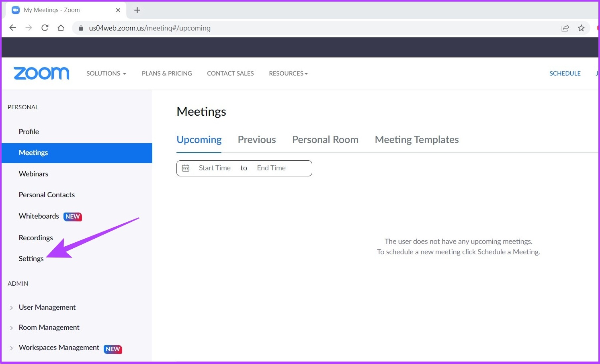Expand the User Management section

[11, 308]
